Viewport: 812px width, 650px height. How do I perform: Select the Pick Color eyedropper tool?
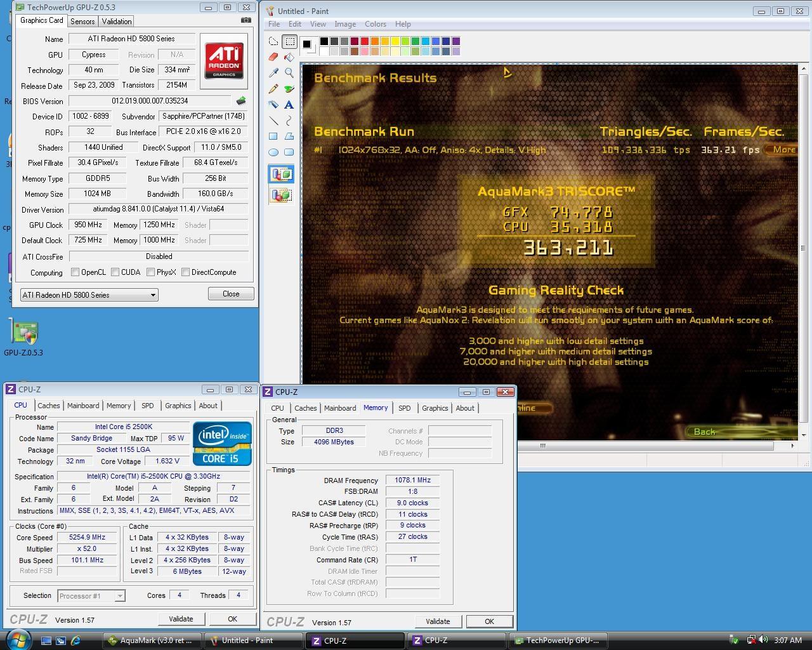click(x=273, y=73)
